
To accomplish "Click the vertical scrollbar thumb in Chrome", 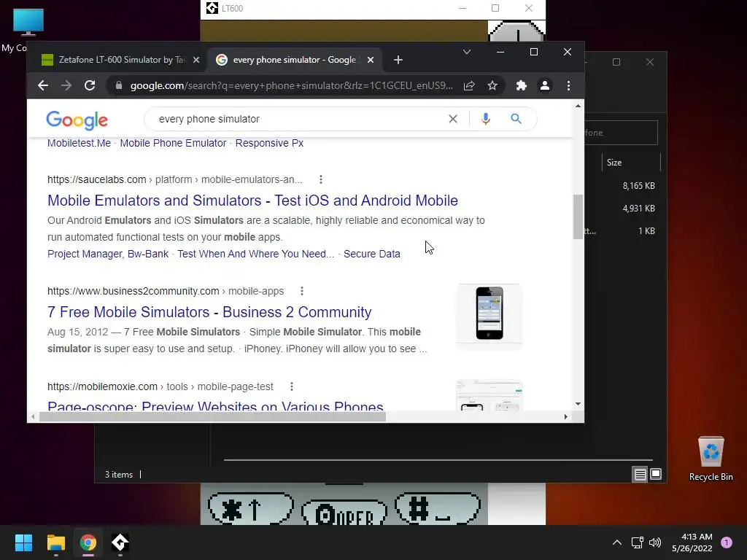I will [578, 217].
